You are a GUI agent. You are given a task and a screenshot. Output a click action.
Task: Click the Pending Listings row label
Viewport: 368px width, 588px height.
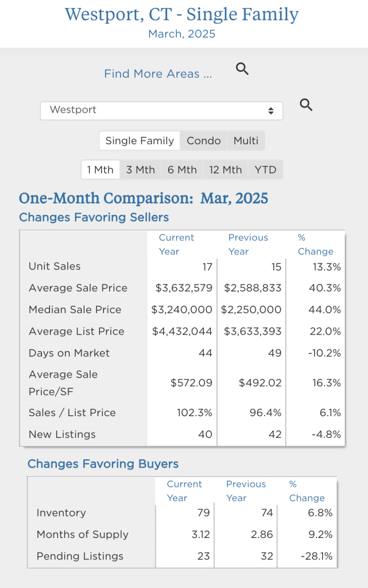coord(80,556)
